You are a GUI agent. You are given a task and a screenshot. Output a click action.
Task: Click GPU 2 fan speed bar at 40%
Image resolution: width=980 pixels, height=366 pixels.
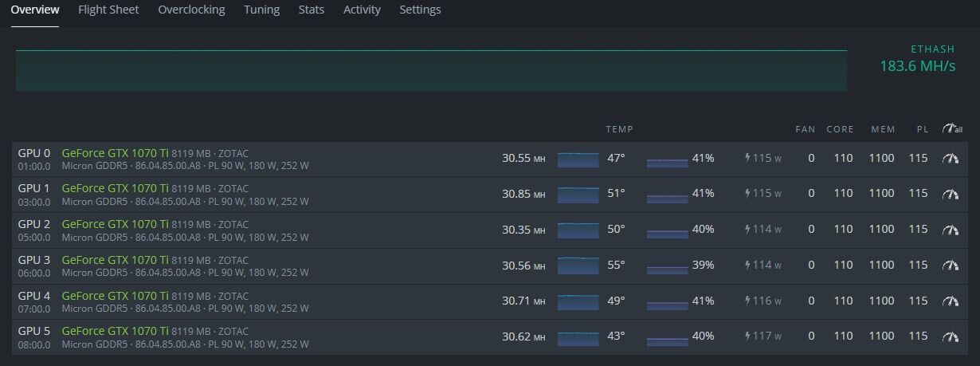tap(667, 230)
